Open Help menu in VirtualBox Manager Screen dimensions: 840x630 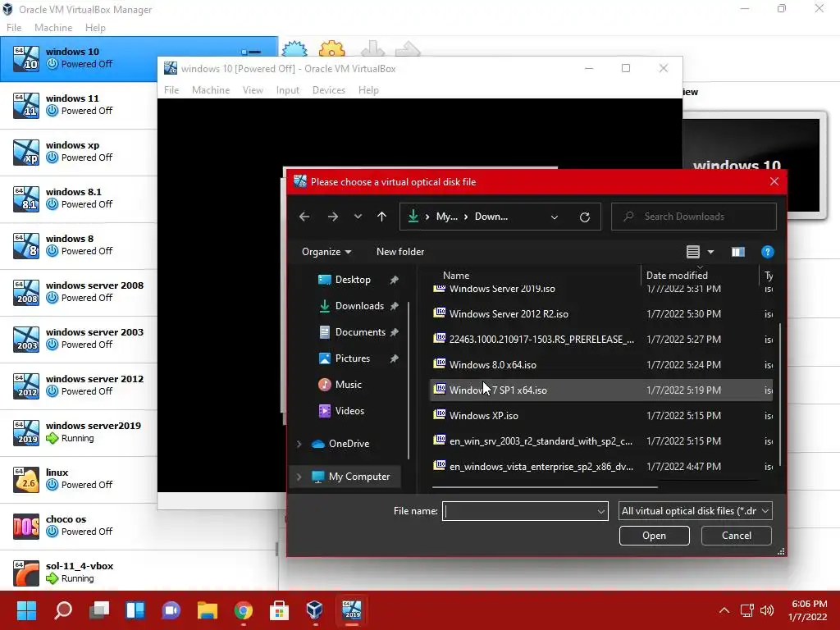coord(95,28)
